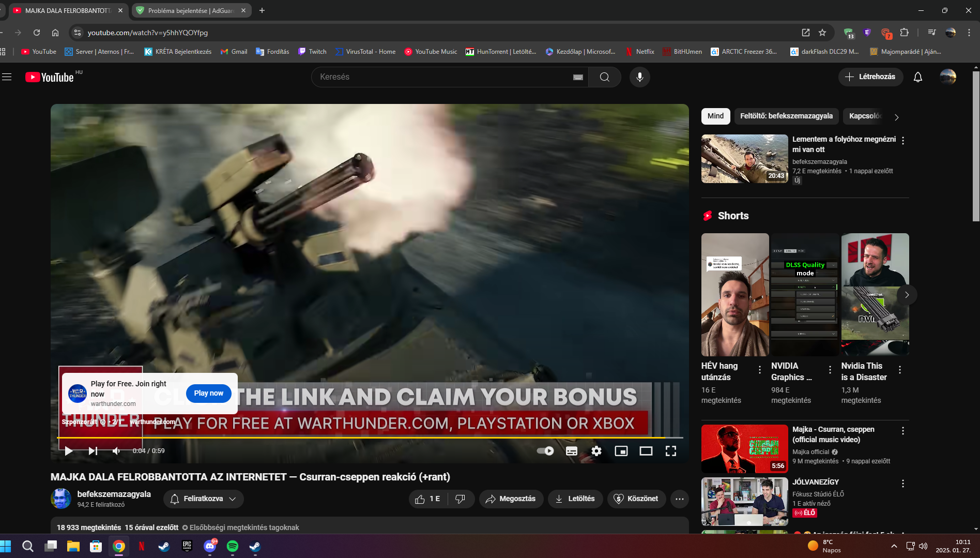Go to the YouTube home logo
Image resolution: width=980 pixels, height=558 pixels.
pyautogui.click(x=50, y=77)
